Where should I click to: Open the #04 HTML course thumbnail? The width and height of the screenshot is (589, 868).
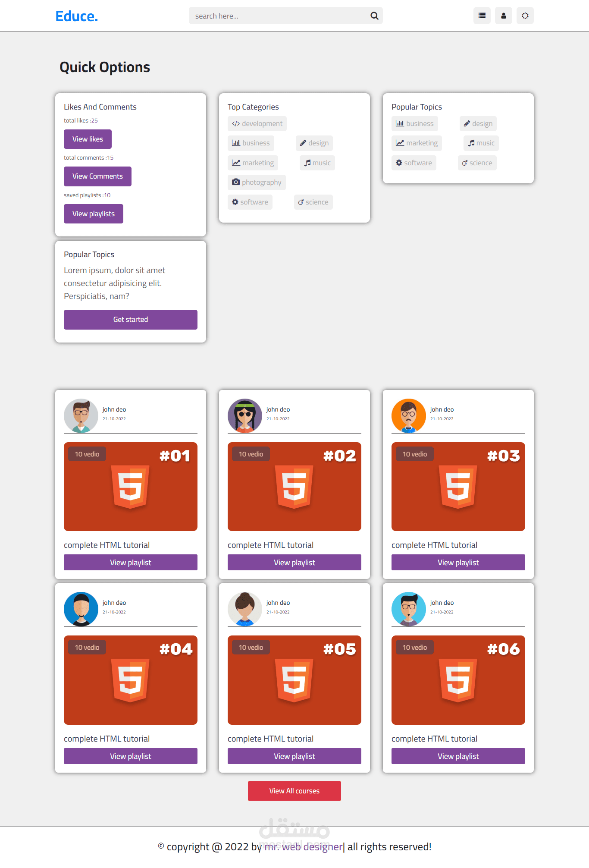coord(131,680)
